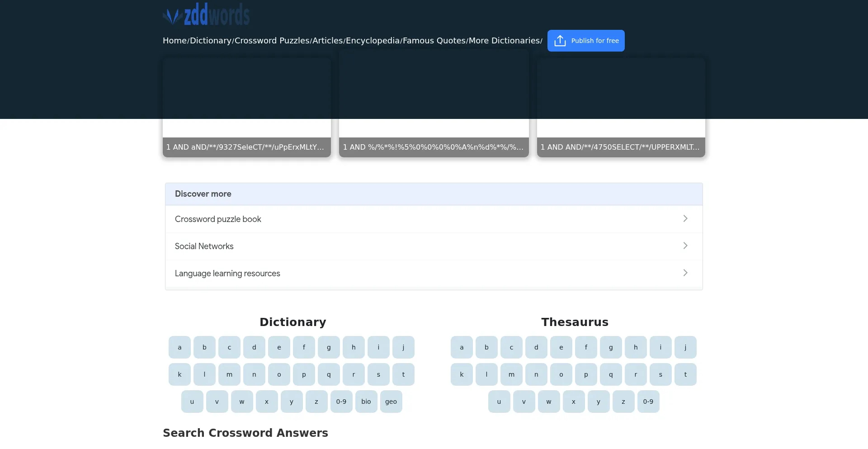Open Crossword Puzzles in navigation
Viewport: 868px width, 449px height.
pyautogui.click(x=272, y=41)
